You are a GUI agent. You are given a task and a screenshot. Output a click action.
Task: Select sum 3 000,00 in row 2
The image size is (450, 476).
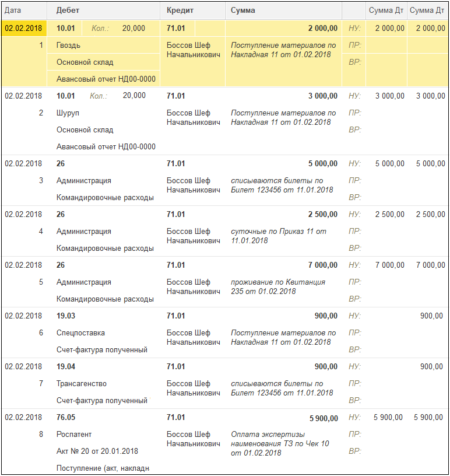pos(323,96)
